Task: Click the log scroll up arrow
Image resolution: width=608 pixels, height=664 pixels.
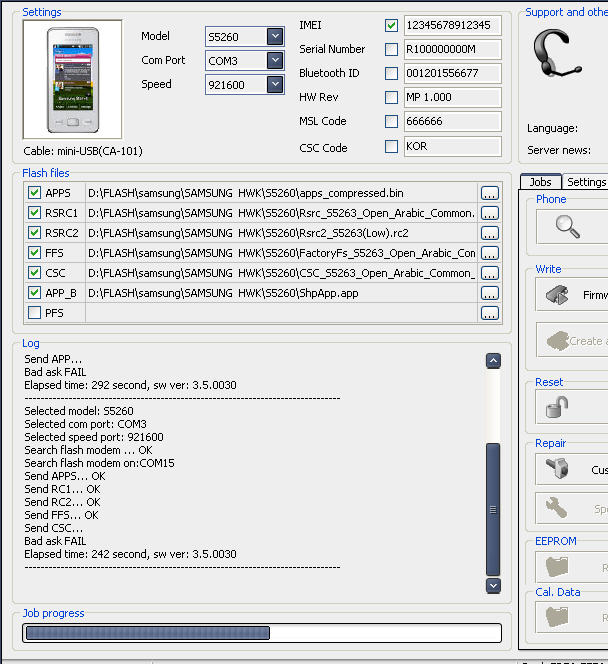Action: click(493, 361)
